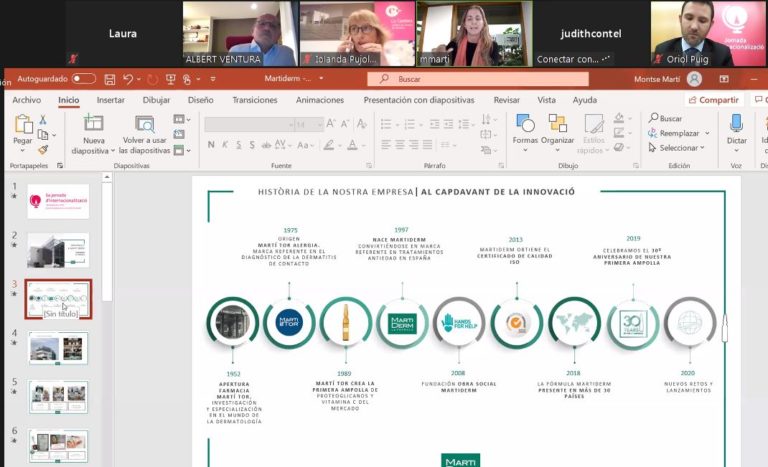Cut selection with the scissors icon
This screenshot has height=467, width=768.
[43, 120]
